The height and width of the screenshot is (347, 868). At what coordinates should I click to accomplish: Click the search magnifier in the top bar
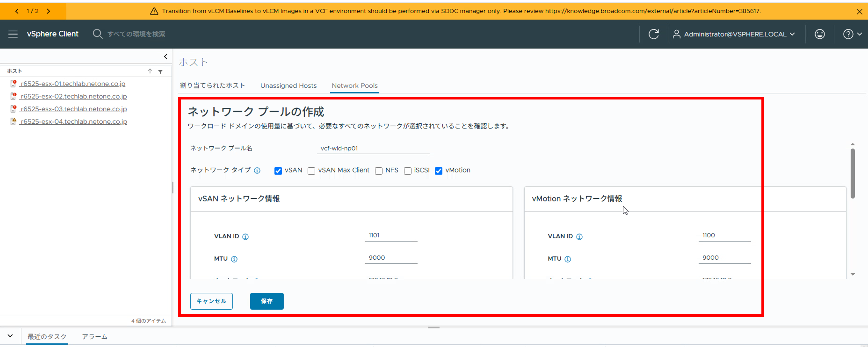coord(97,34)
